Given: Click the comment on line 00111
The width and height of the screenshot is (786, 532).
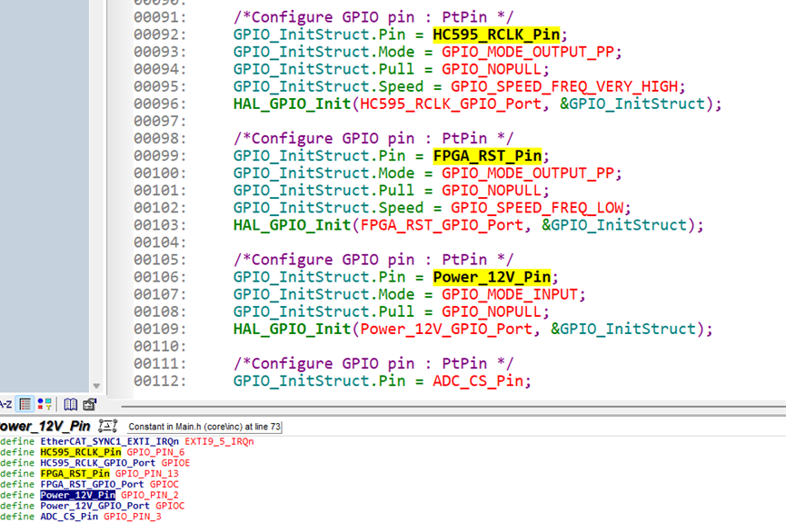Looking at the screenshot, I should coord(373,364).
